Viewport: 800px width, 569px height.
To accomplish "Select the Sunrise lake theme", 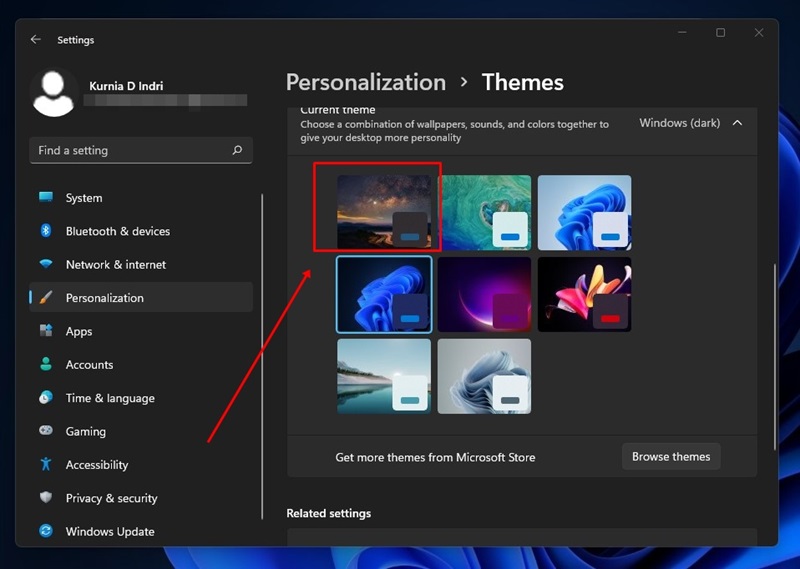I will 384,376.
